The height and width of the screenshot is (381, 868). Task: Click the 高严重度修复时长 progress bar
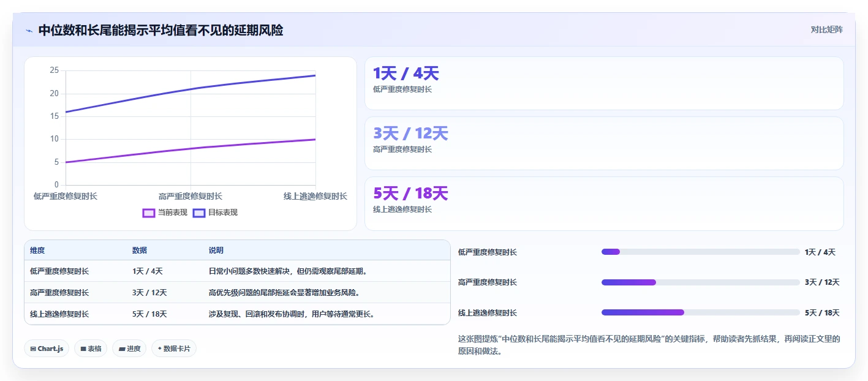[x=701, y=282]
